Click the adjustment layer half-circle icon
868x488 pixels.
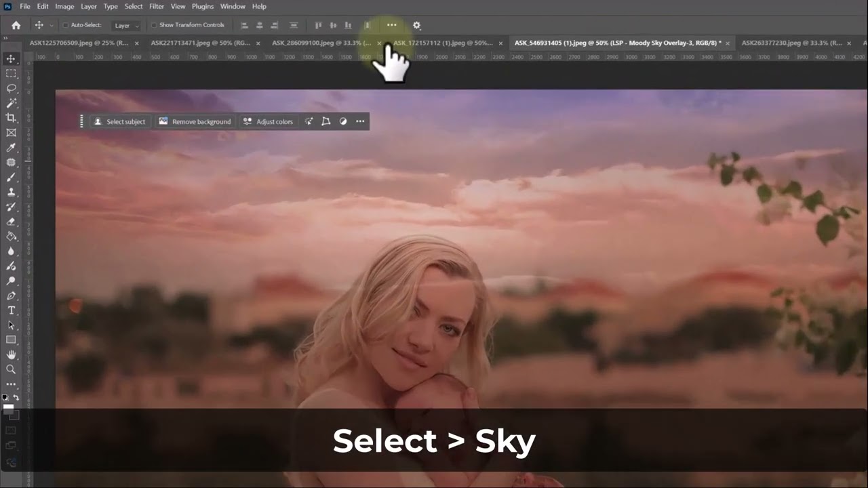click(x=342, y=121)
